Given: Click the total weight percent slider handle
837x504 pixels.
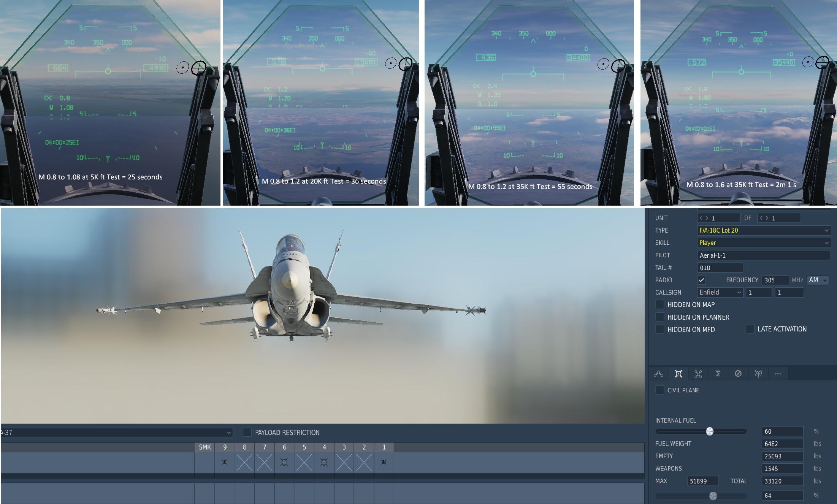Looking at the screenshot, I should tap(713, 496).
